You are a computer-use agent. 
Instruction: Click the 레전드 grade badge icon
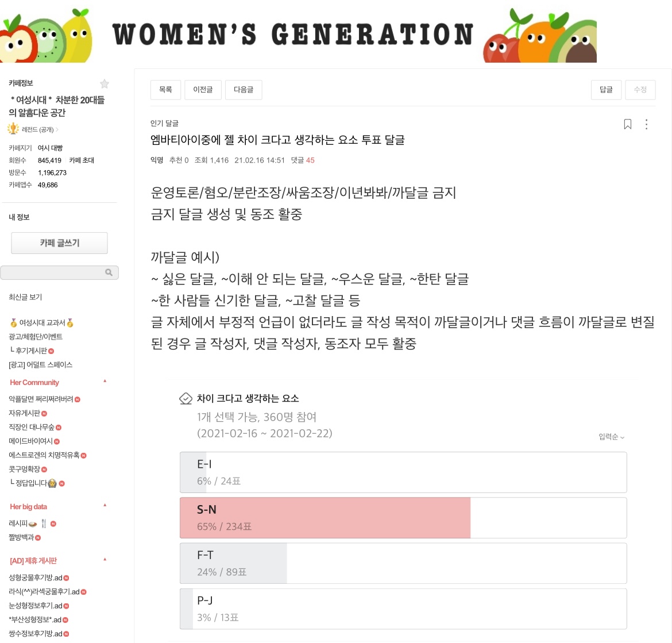click(13, 129)
